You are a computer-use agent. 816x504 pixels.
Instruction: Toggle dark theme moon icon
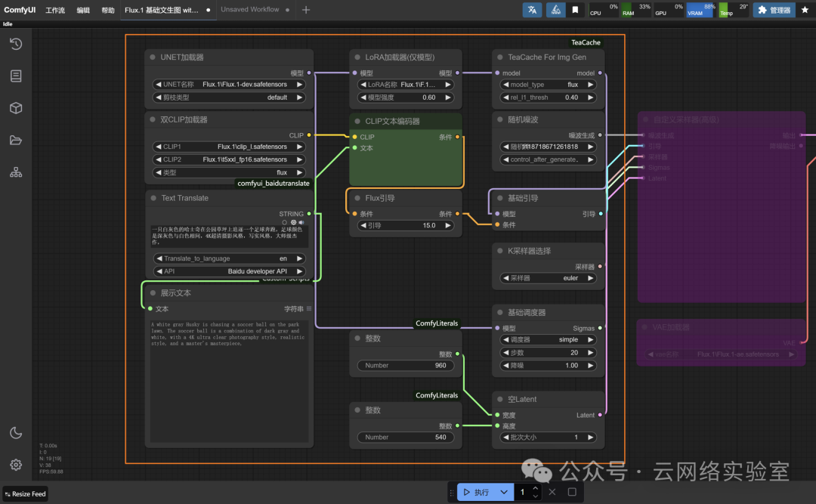(x=16, y=433)
